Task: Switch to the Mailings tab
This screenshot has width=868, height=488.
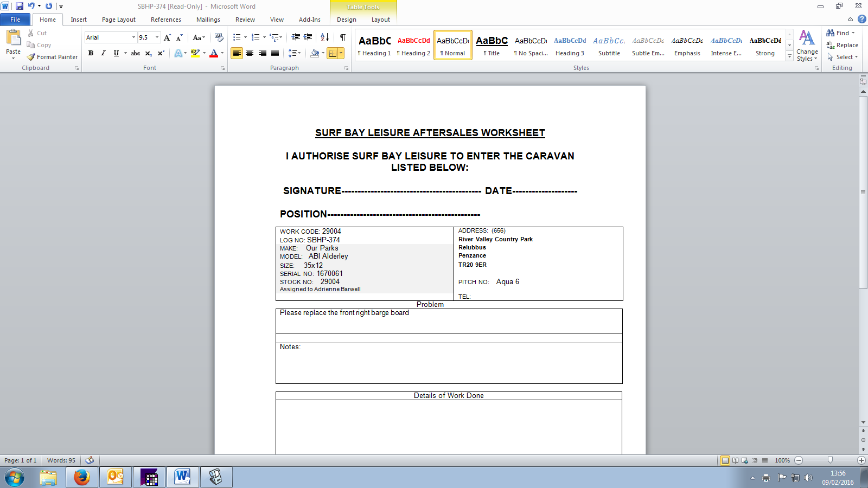Action: [x=208, y=20]
